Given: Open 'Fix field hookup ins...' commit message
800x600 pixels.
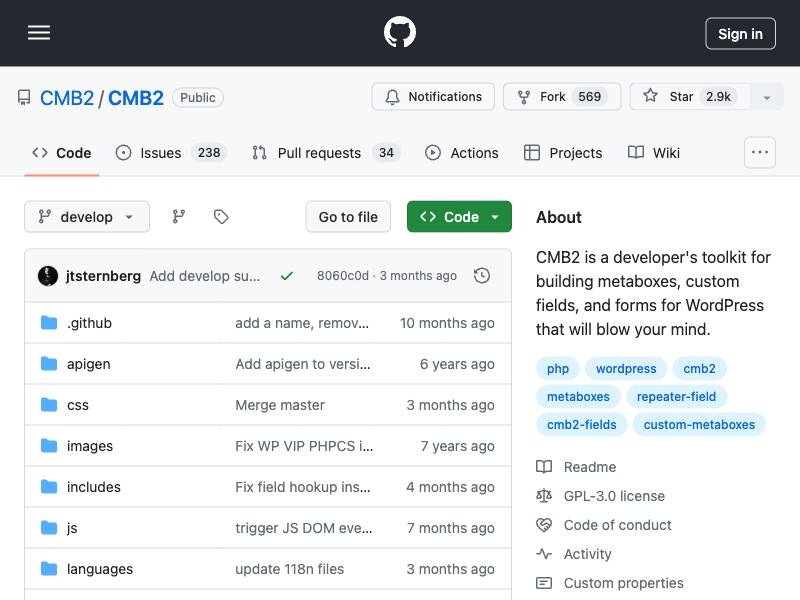Looking at the screenshot, I should tap(303, 487).
